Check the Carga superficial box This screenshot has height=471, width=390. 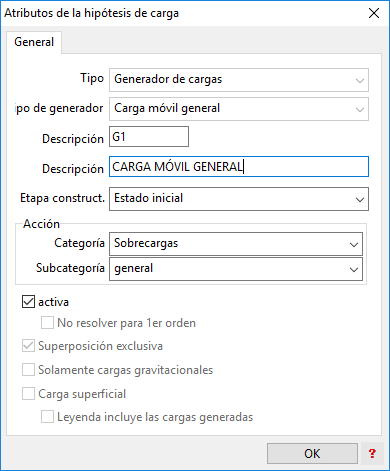(28, 394)
